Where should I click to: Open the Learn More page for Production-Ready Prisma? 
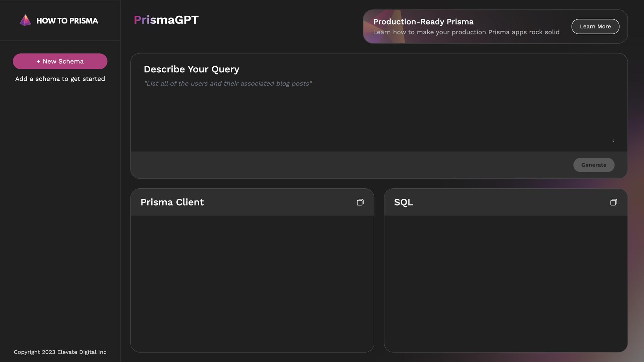[595, 26]
